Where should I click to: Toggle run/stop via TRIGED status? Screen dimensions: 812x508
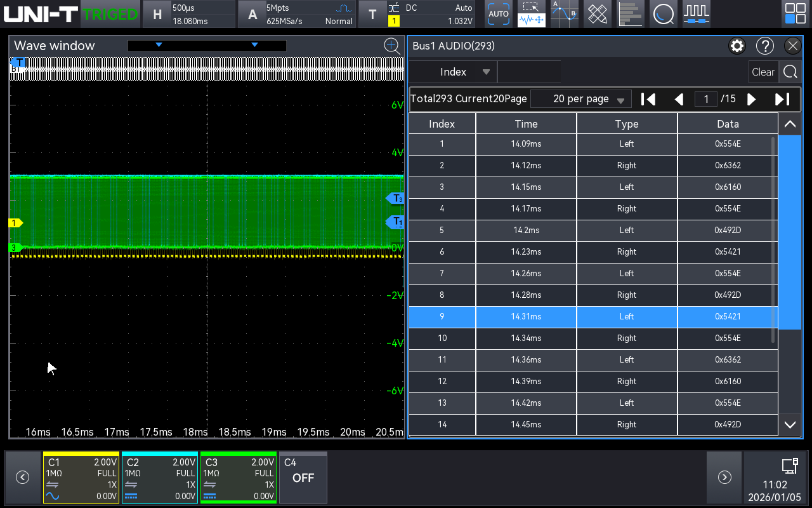click(110, 14)
